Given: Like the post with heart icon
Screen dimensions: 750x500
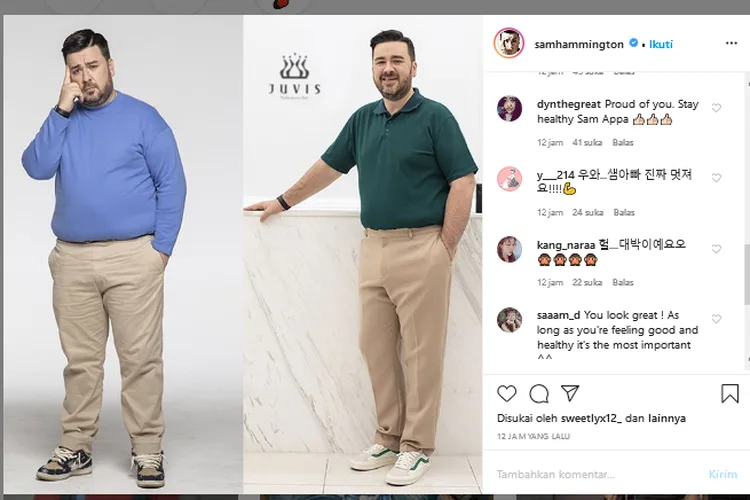Looking at the screenshot, I should 507,393.
